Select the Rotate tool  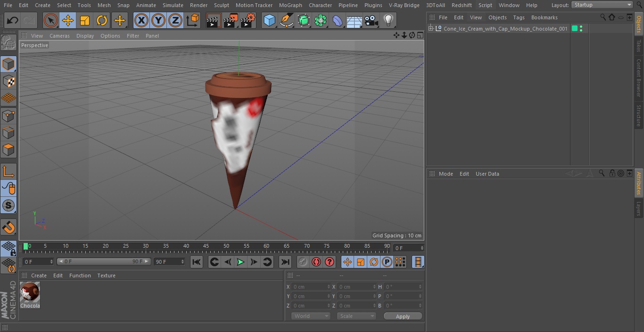point(102,20)
